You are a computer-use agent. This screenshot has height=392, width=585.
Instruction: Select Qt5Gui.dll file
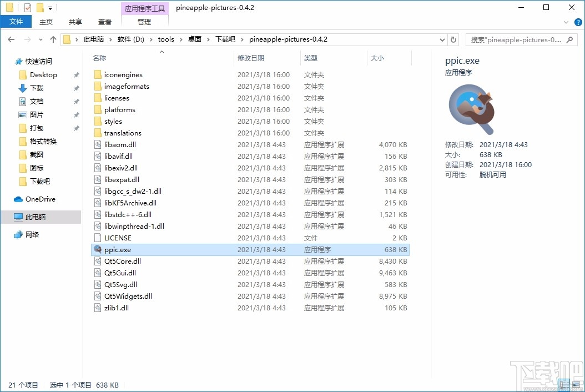(x=120, y=273)
